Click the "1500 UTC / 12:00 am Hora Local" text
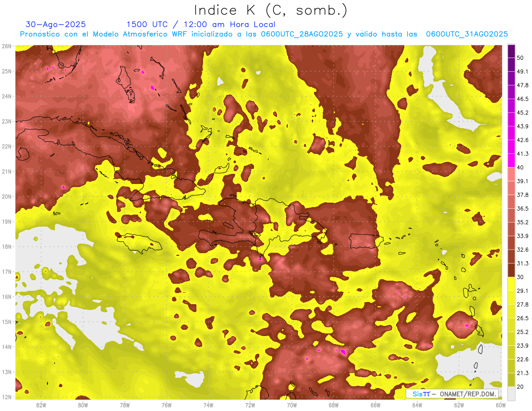 pyautogui.click(x=201, y=24)
